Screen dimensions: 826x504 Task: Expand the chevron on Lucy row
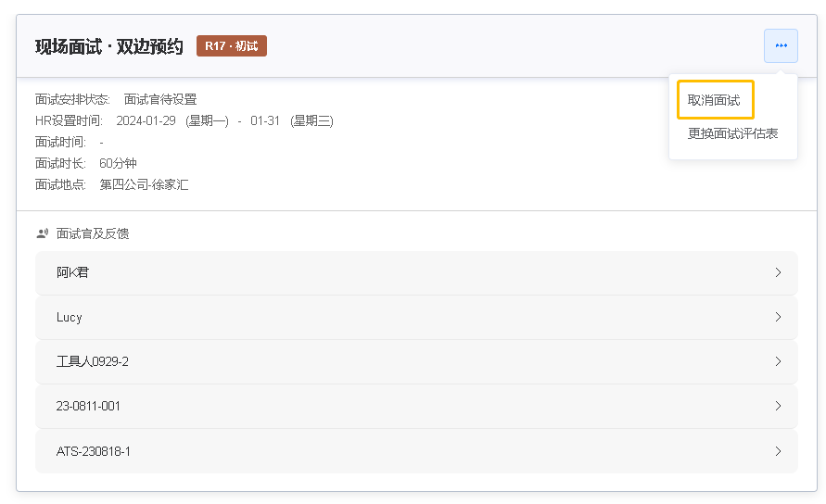(778, 317)
